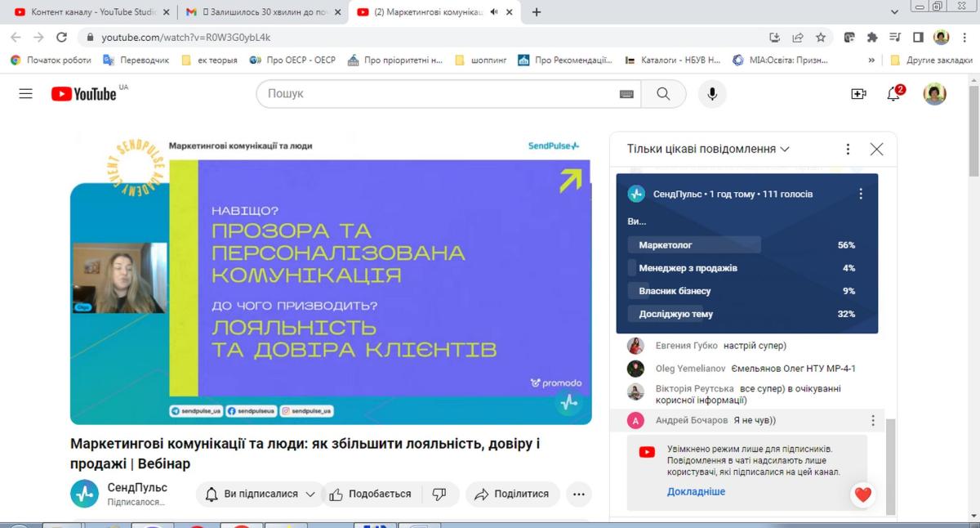The width and height of the screenshot is (980, 528).
Task: Start voice search with microphone
Action: 712,94
